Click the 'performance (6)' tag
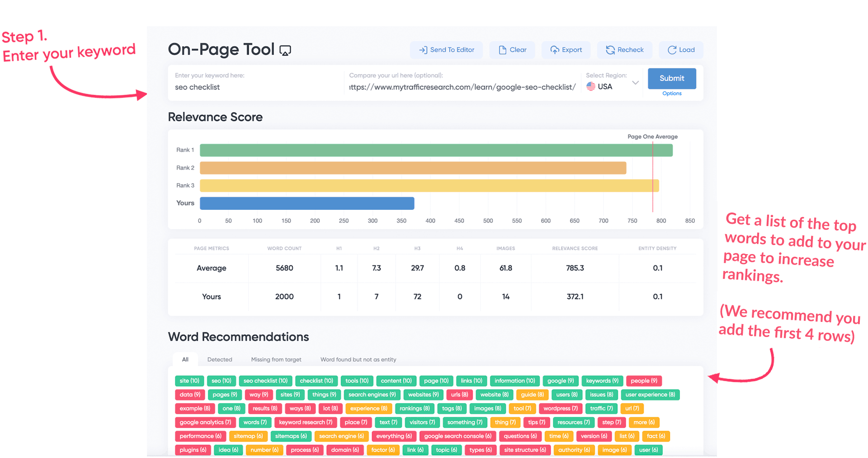 pos(200,436)
